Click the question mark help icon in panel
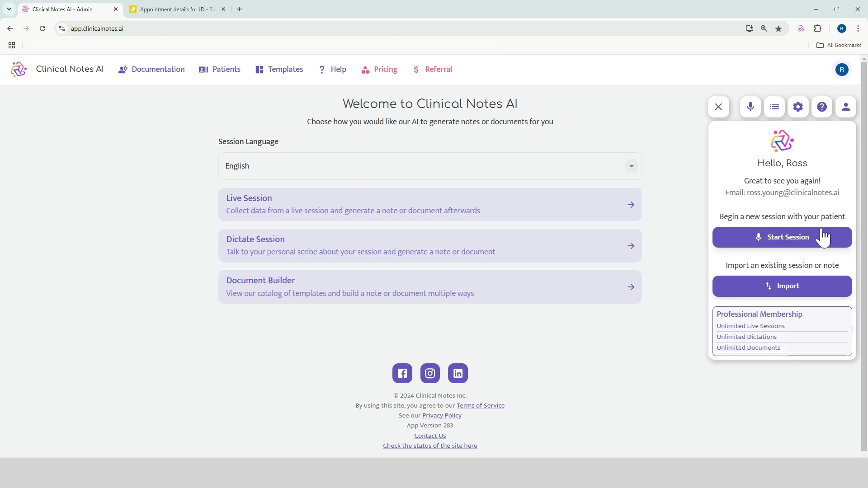Screen dimensions: 868x488 [x=822, y=107]
